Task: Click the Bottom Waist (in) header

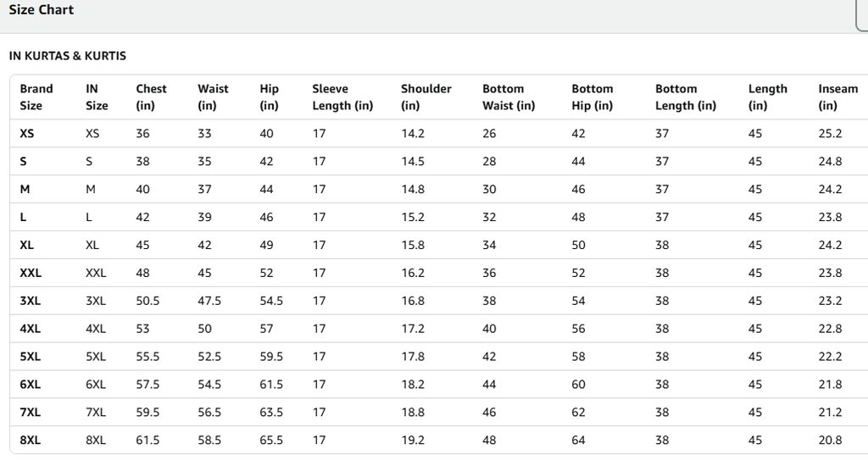Action: tap(509, 97)
